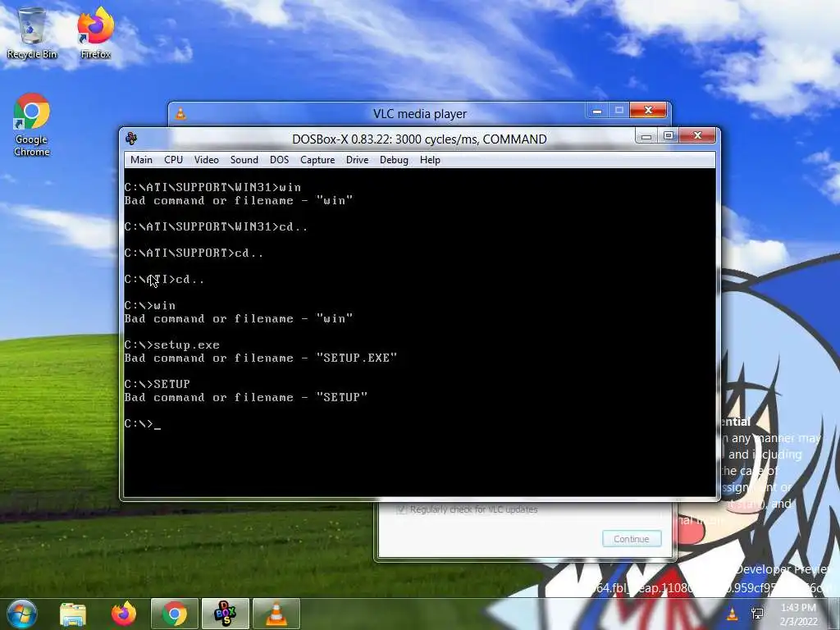The height and width of the screenshot is (630, 840).
Task: Launch Firefox from the taskbar
Action: (124, 614)
